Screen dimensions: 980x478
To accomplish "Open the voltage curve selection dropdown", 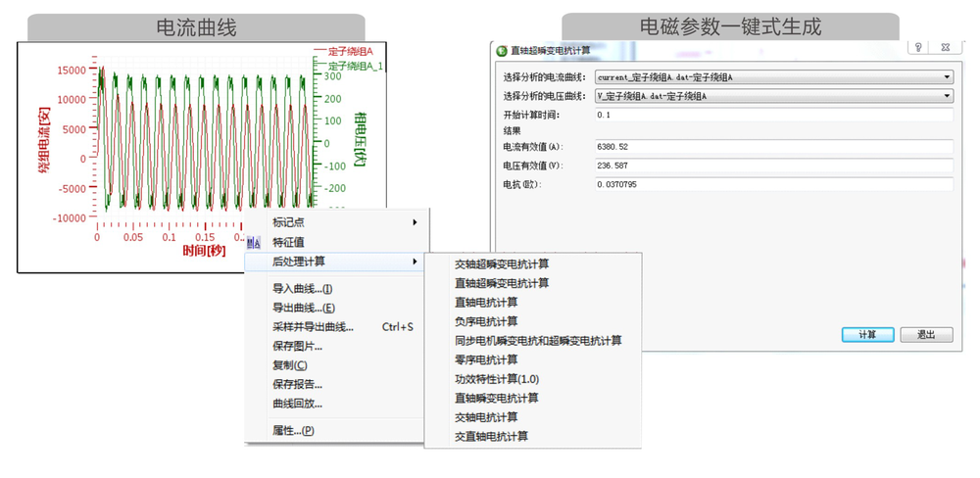I will 774,96.
